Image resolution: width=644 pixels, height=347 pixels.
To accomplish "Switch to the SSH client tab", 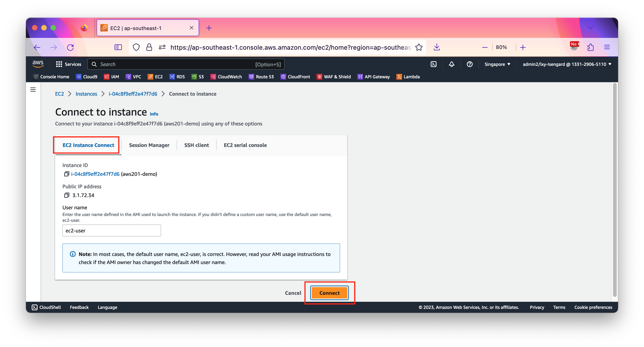I will click(196, 145).
